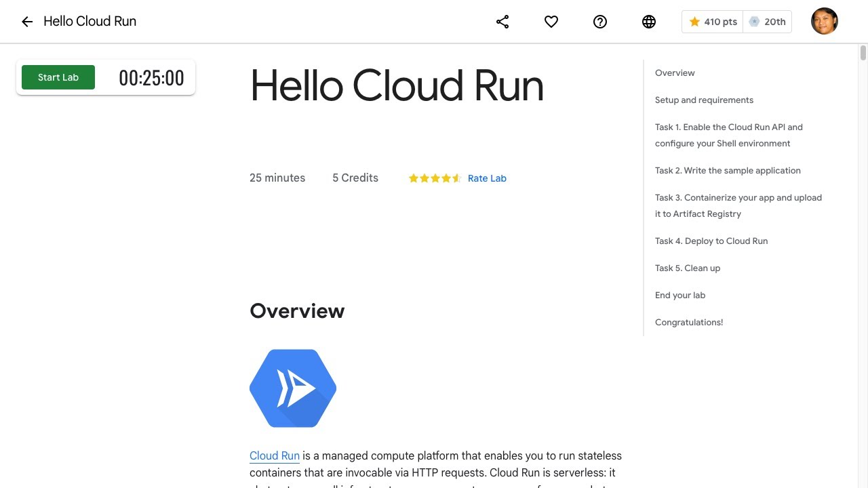Click the page vertical scrollbar thumb
This screenshot has width=868, height=488.
pyautogui.click(x=863, y=53)
